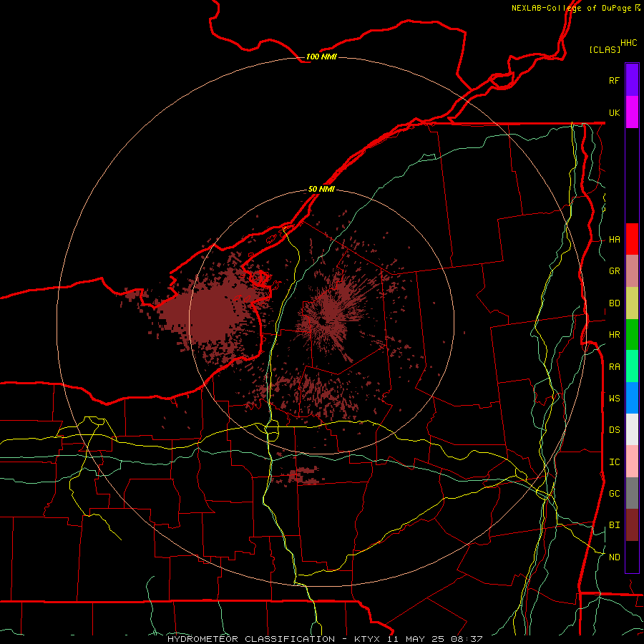Click the RA legend label

pyautogui.click(x=614, y=367)
